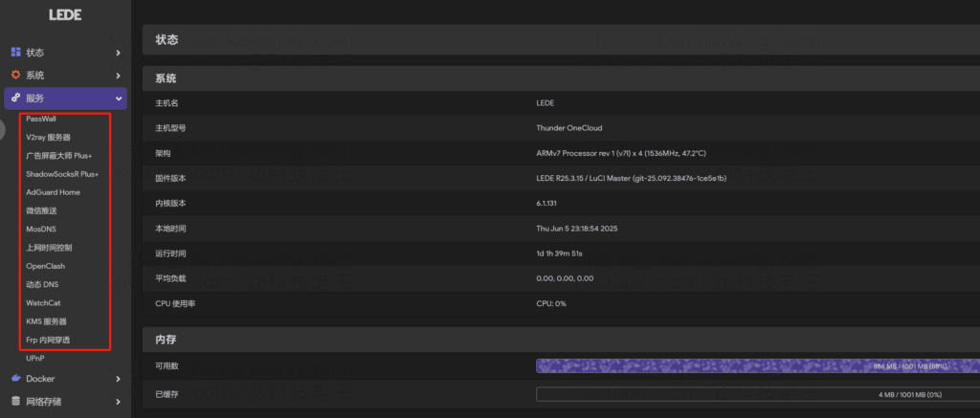This screenshot has width=980, height=418.
Task: Click the 状态 dashboard icon
Action: click(x=16, y=53)
